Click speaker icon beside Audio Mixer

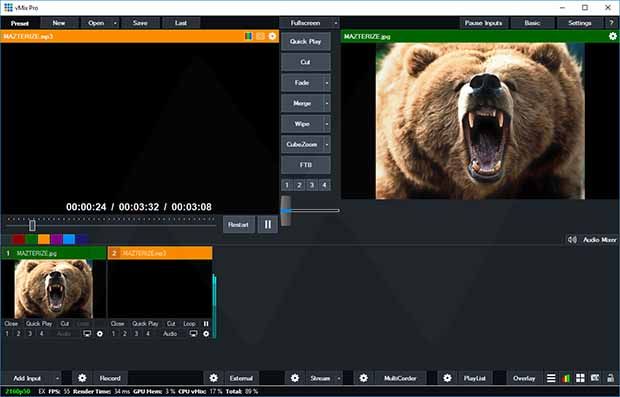pyautogui.click(x=572, y=240)
